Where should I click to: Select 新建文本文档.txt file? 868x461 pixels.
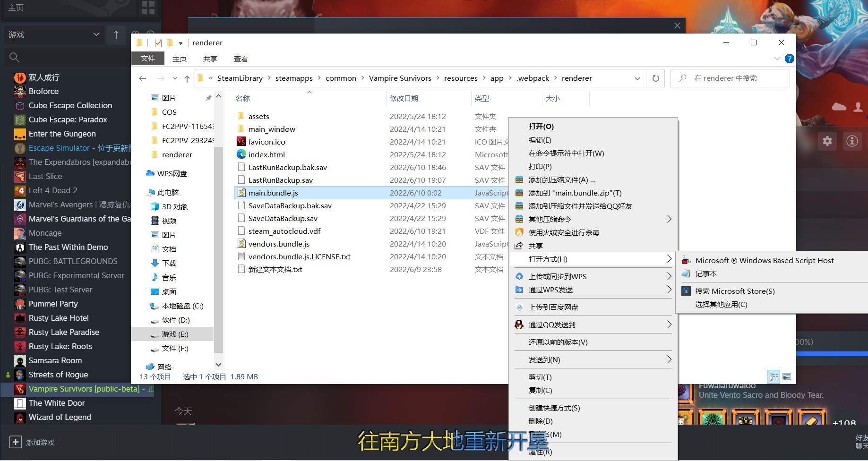click(x=275, y=269)
